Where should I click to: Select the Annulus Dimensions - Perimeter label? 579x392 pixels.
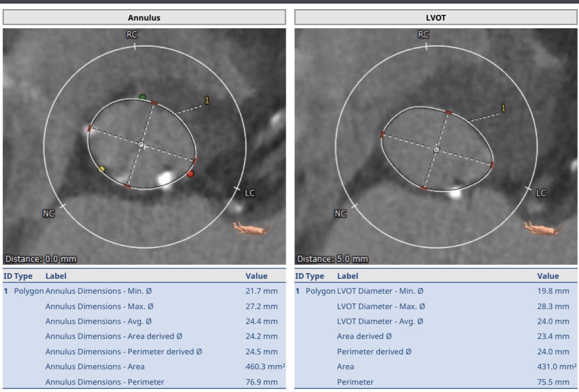tap(104, 382)
